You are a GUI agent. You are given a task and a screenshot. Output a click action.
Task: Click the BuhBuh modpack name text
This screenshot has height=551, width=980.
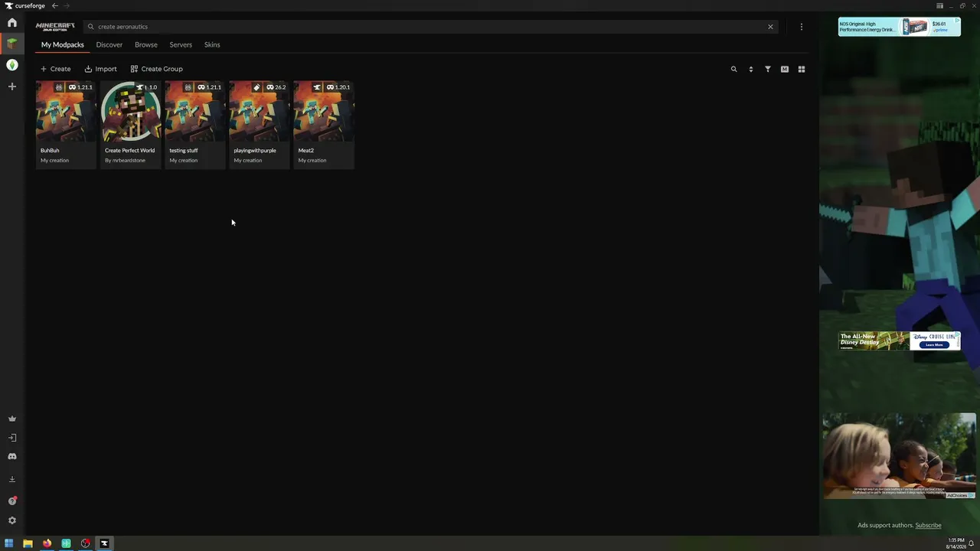point(50,151)
